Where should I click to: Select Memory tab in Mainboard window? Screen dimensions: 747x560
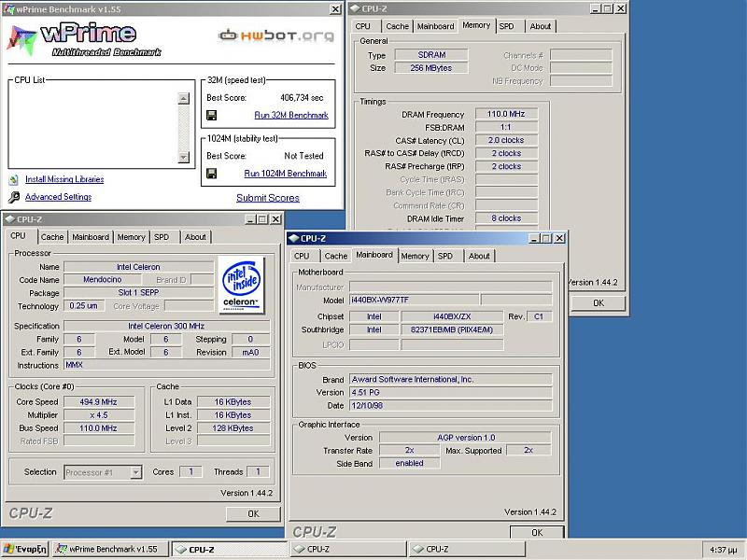tap(415, 256)
